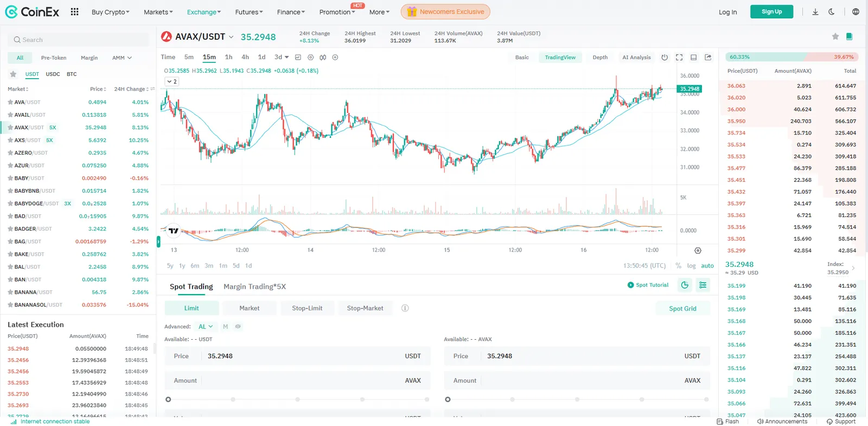Open the Support headset link
The height and width of the screenshot is (426, 868).
tap(841, 422)
